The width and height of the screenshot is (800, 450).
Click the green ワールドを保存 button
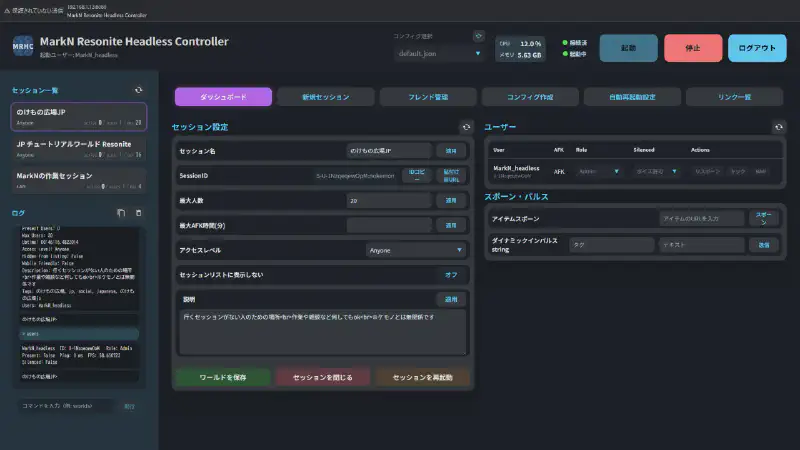223,377
